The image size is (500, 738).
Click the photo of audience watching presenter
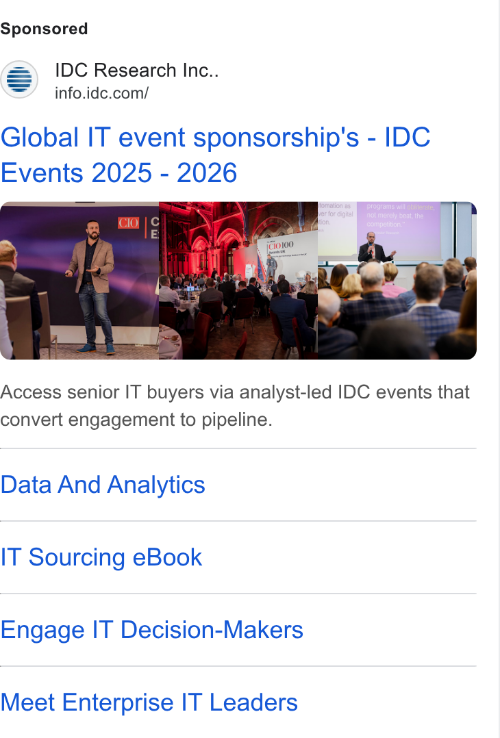click(397, 281)
